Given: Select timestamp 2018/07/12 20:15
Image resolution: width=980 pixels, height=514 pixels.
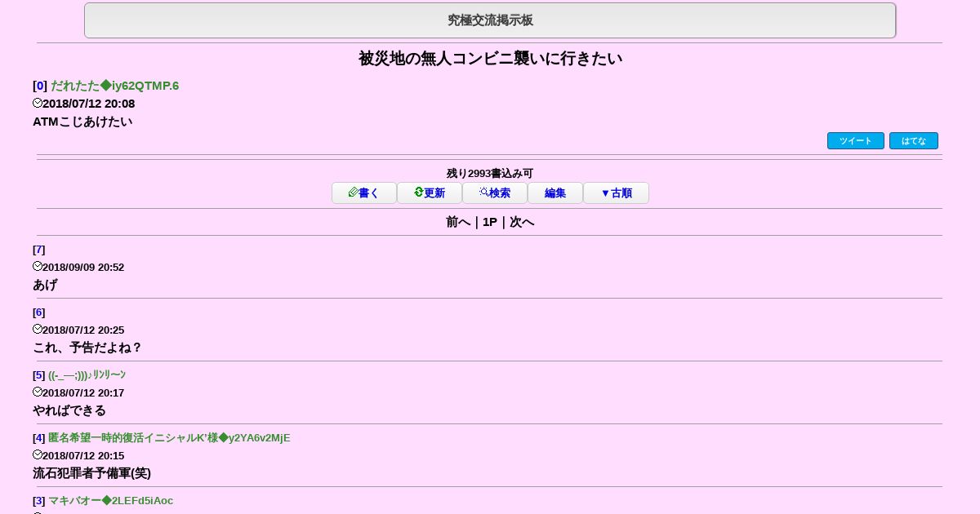Looking at the screenshot, I should (83, 455).
